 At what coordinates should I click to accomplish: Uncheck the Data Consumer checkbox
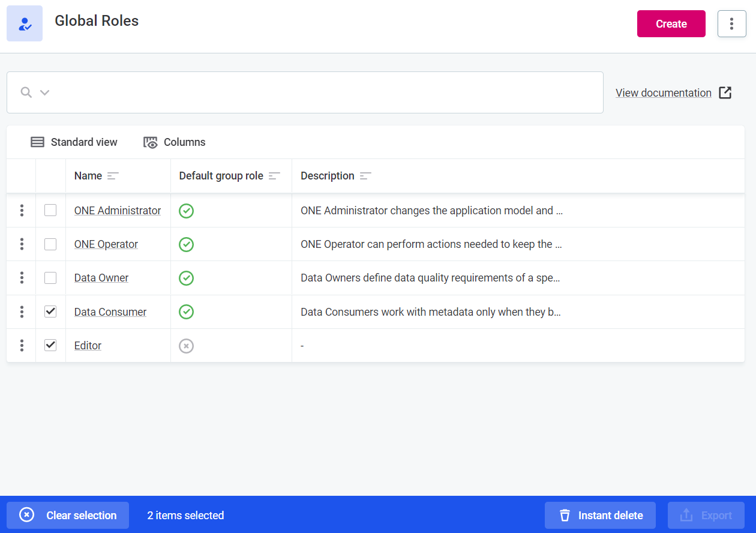coord(50,311)
